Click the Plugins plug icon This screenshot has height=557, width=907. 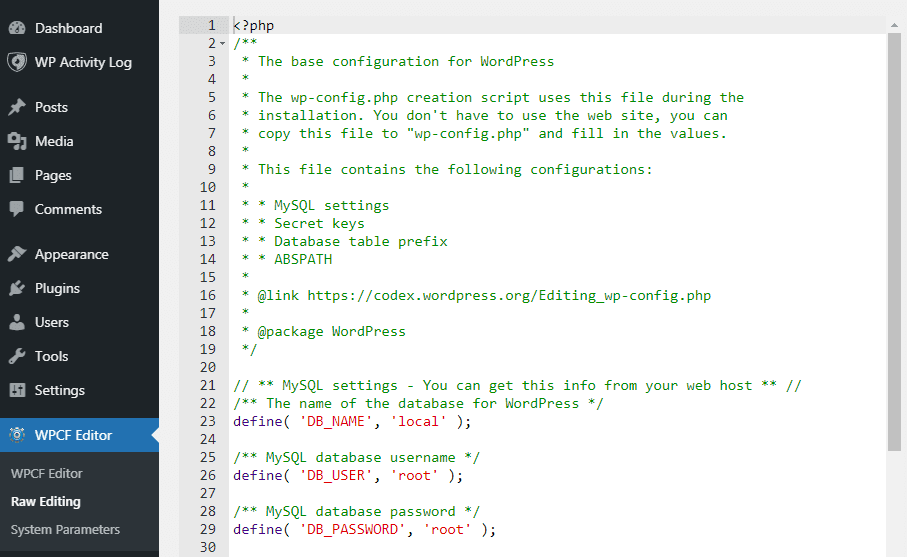[17, 288]
